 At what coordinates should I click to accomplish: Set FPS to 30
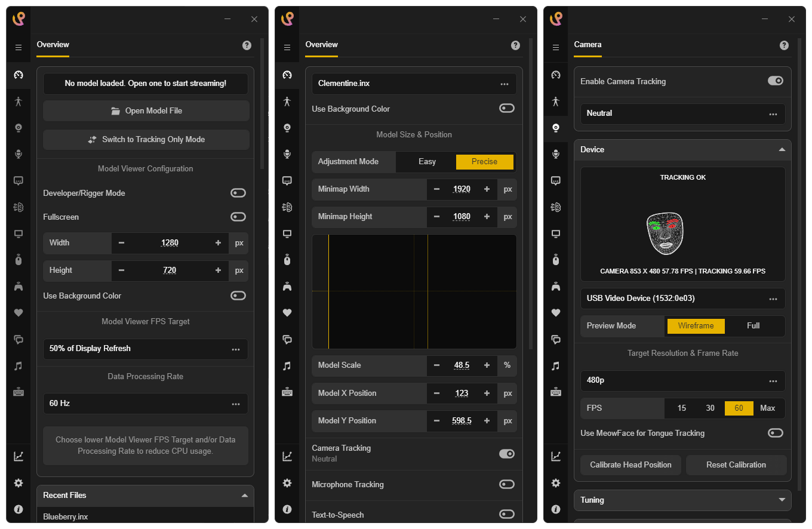pyautogui.click(x=710, y=408)
